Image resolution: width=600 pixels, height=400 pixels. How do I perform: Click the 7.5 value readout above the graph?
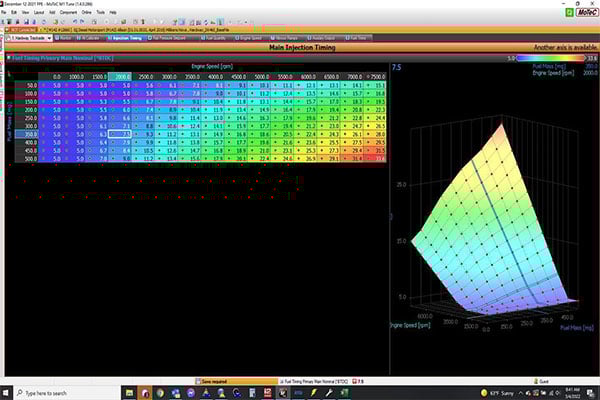click(396, 67)
